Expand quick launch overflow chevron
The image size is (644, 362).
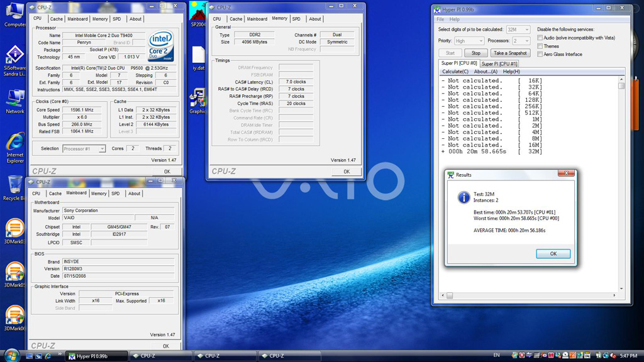pyautogui.click(x=60, y=354)
